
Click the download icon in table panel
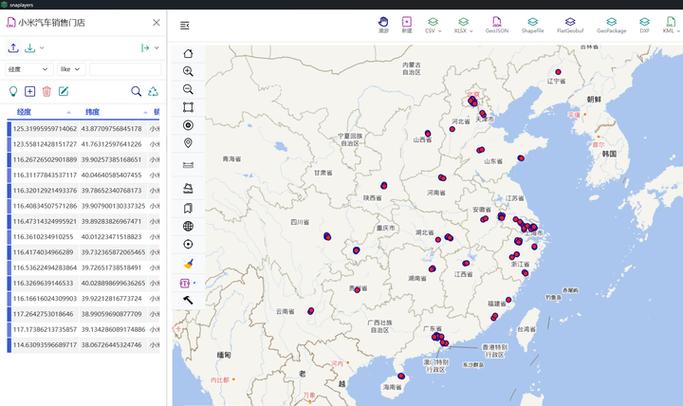pos(30,47)
